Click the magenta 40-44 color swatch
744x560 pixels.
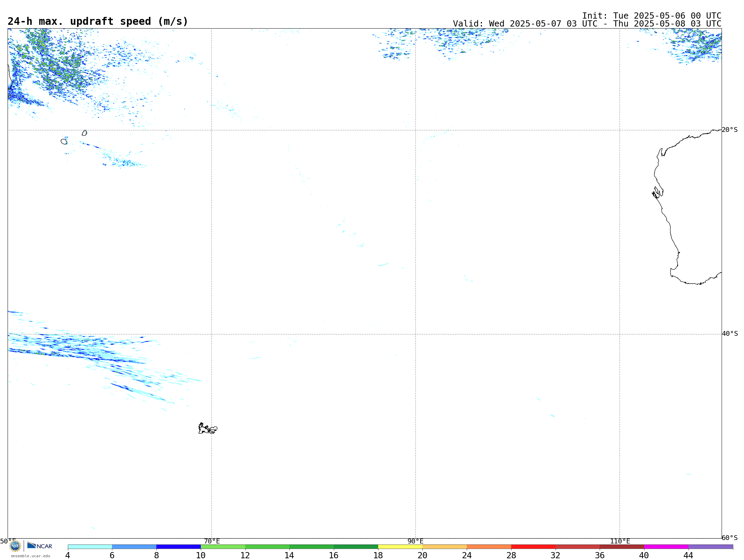pyautogui.click(x=666, y=547)
